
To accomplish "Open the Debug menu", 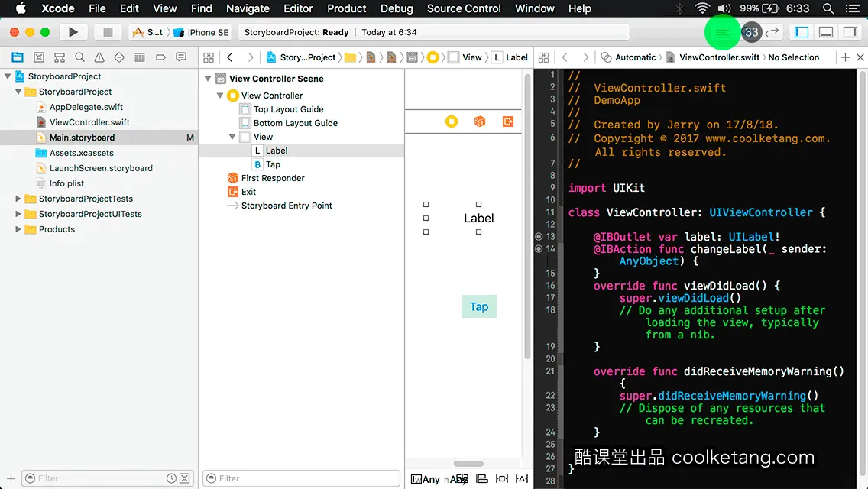I will pos(397,8).
